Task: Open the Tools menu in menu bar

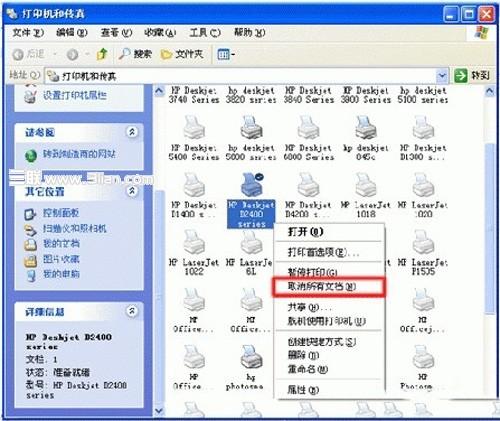Action: click(205, 33)
